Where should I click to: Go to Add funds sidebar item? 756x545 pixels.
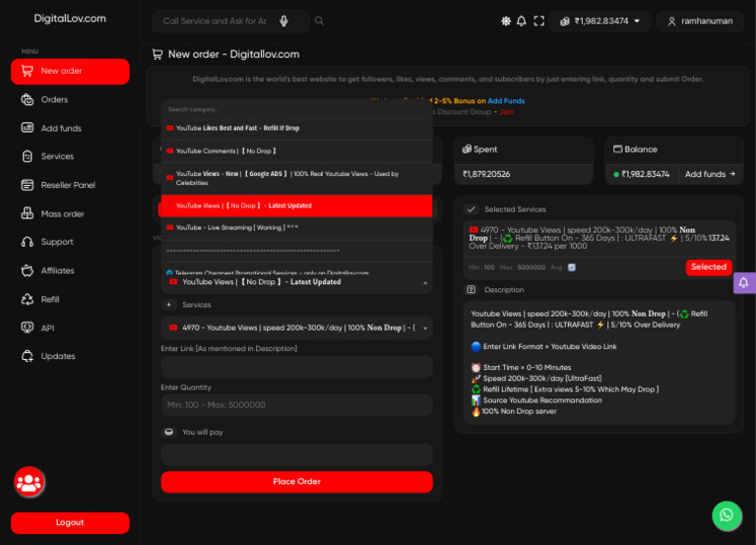[61, 128]
